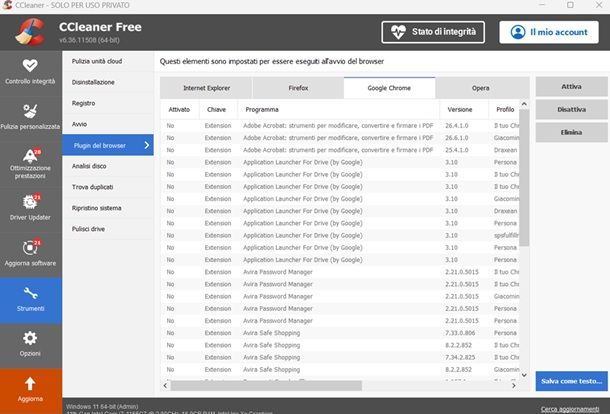Switch to the Opera tab
The height and width of the screenshot is (414, 610).
coord(480,88)
